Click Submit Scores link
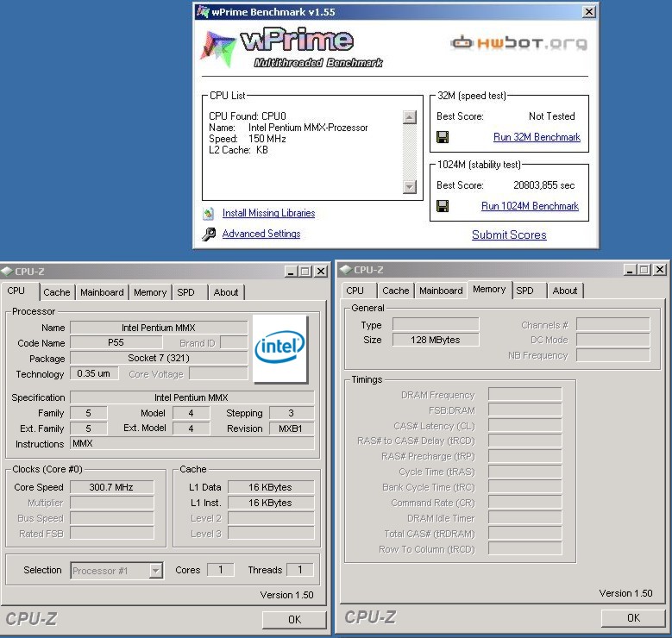This screenshot has height=638, width=672. pos(509,235)
